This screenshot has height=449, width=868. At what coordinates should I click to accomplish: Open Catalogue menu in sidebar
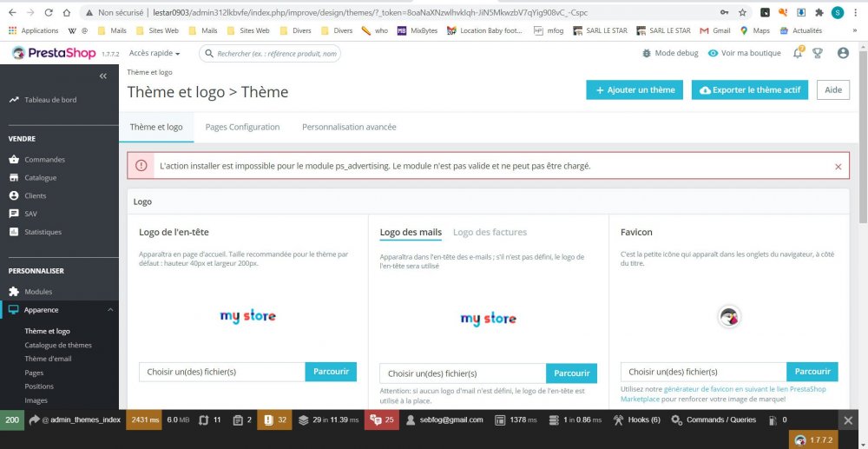pos(33,178)
